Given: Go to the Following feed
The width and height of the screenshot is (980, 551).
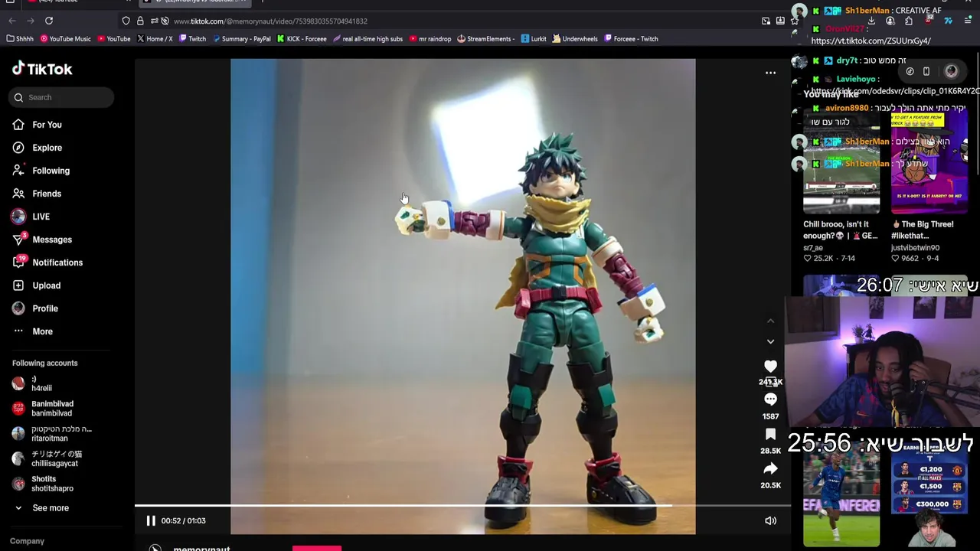Looking at the screenshot, I should click(x=41, y=171).
